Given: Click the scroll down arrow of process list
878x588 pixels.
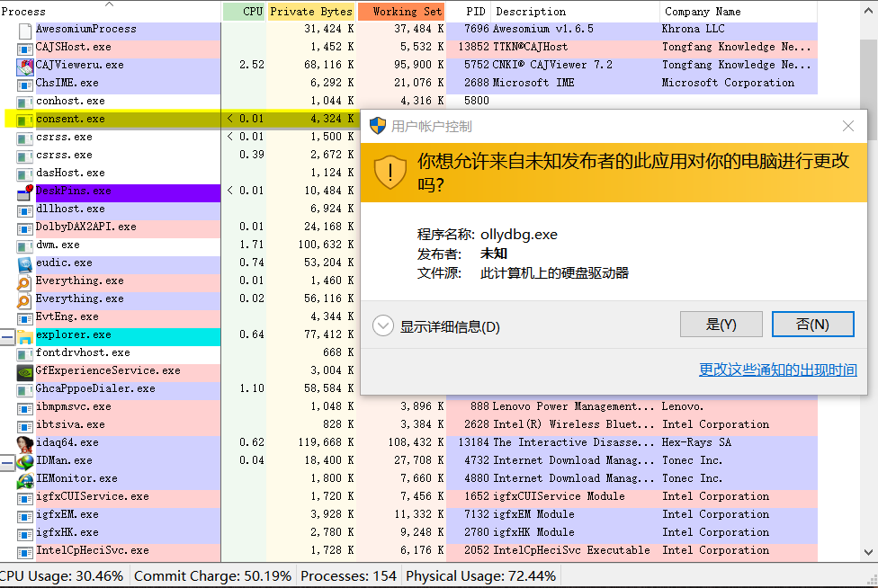Looking at the screenshot, I should [868, 552].
